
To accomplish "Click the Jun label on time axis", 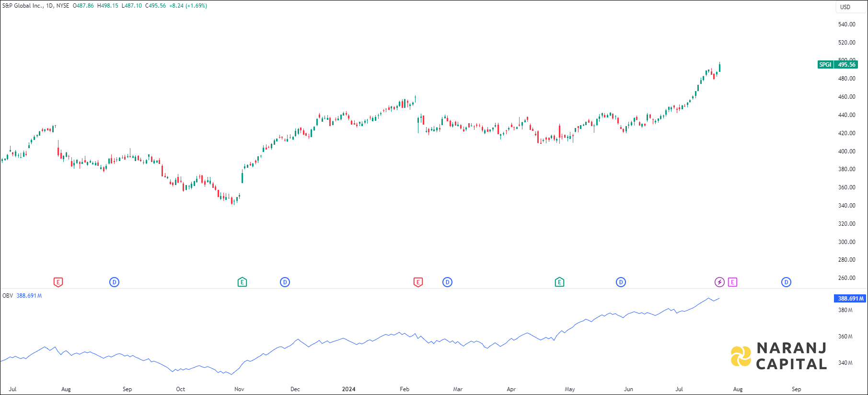I will tap(628, 389).
